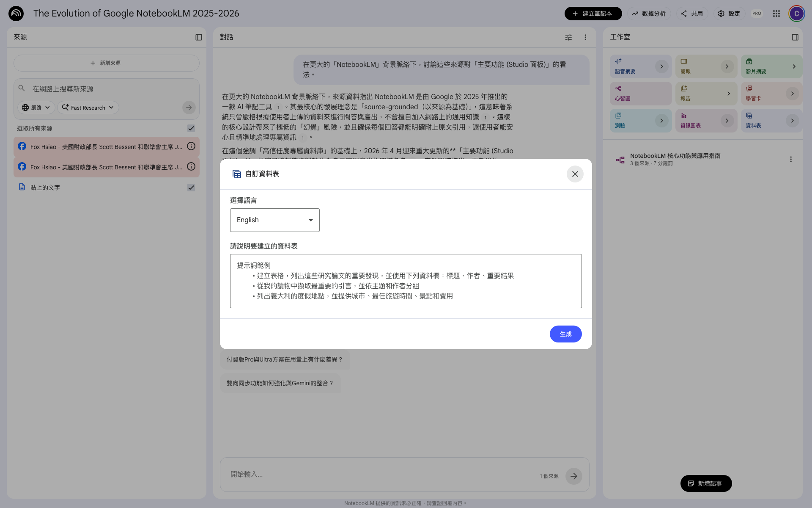Screen dimensions: 812x508
Task: Open 數據分析 analytics
Action: click(x=649, y=14)
